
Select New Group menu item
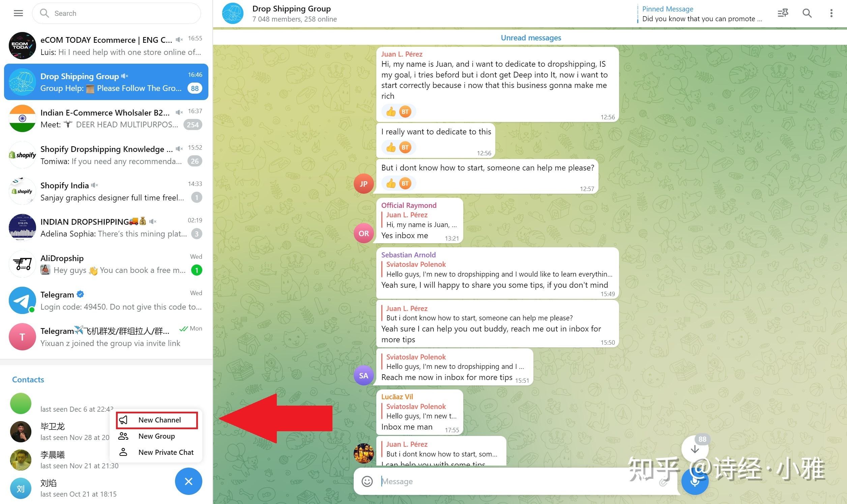[x=157, y=436]
